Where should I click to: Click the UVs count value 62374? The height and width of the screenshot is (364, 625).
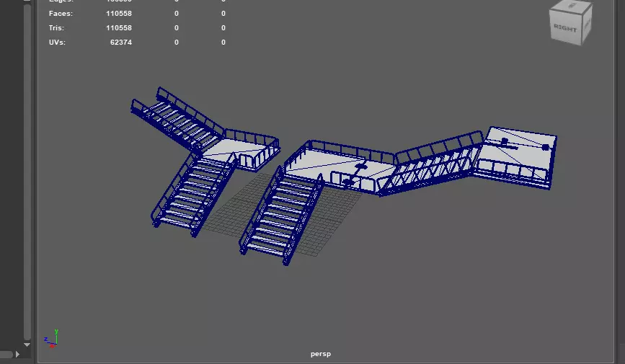121,43
